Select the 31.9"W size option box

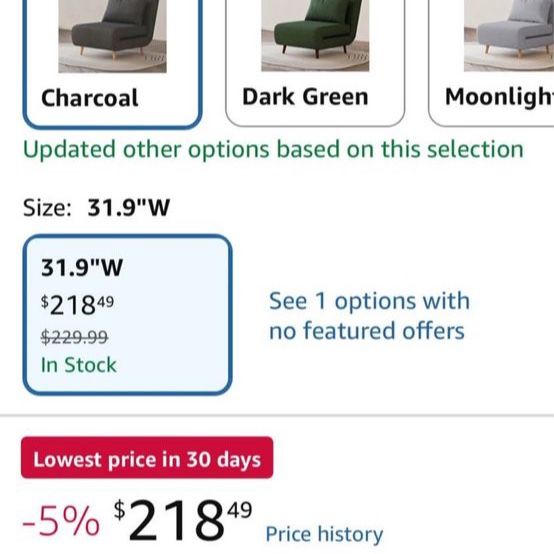[127, 314]
